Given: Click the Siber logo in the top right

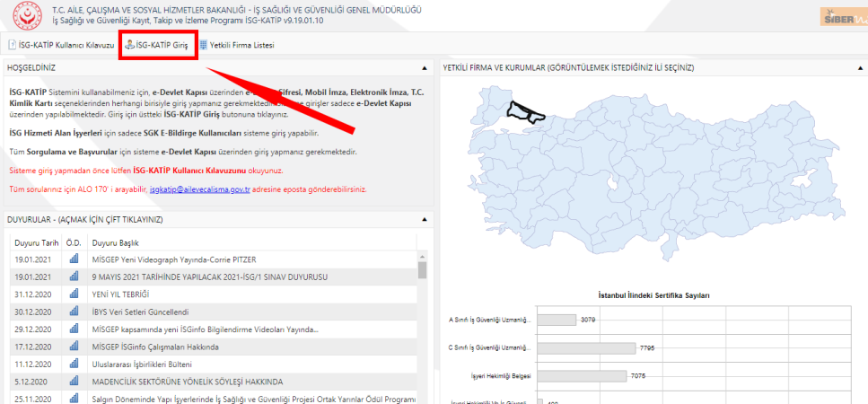Looking at the screenshot, I should (x=841, y=17).
